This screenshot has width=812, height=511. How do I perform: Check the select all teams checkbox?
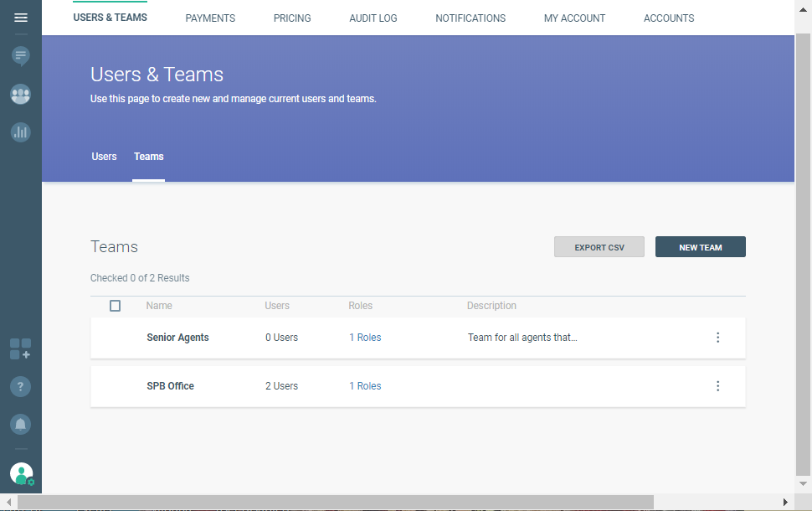tap(116, 306)
